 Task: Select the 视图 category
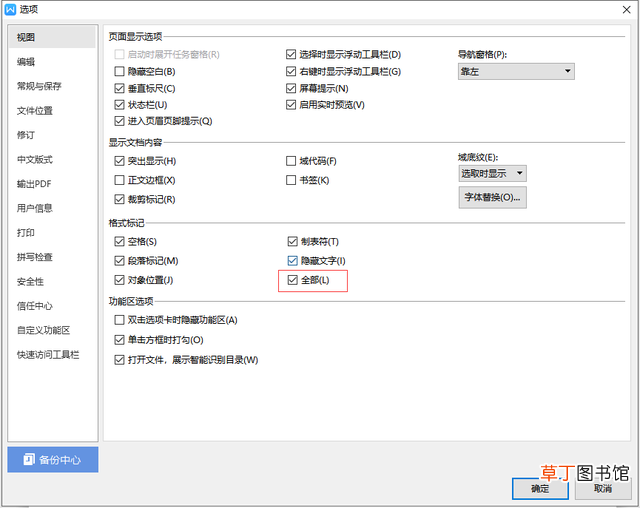pyautogui.click(x=52, y=38)
